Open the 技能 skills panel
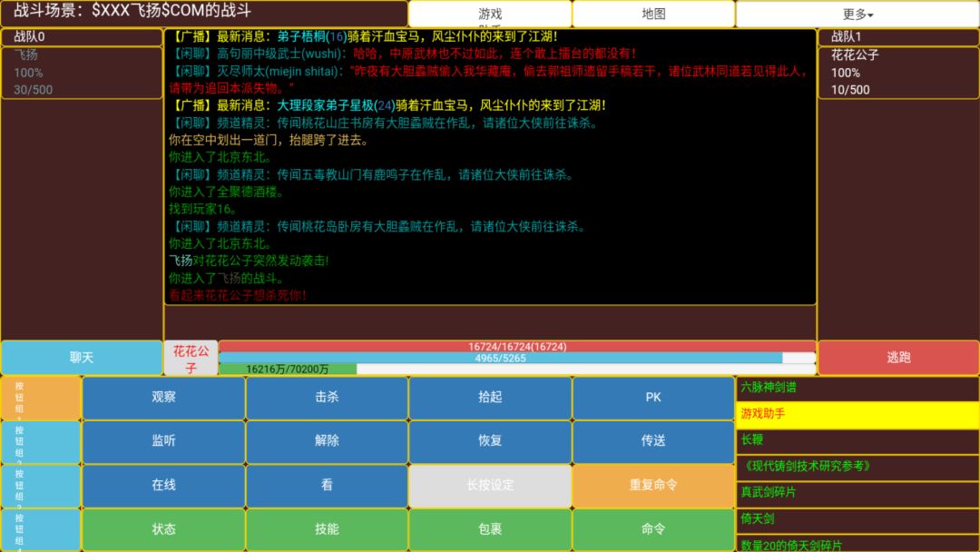980x552 pixels. [x=326, y=529]
